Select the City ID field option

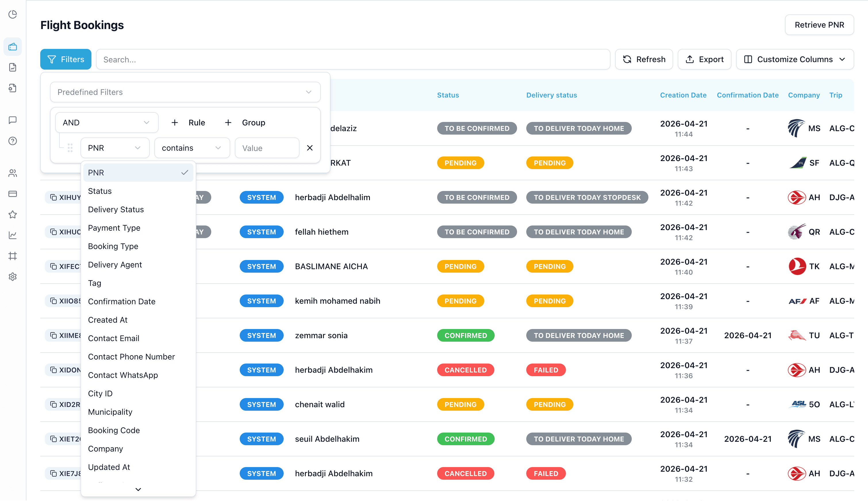(x=138, y=394)
